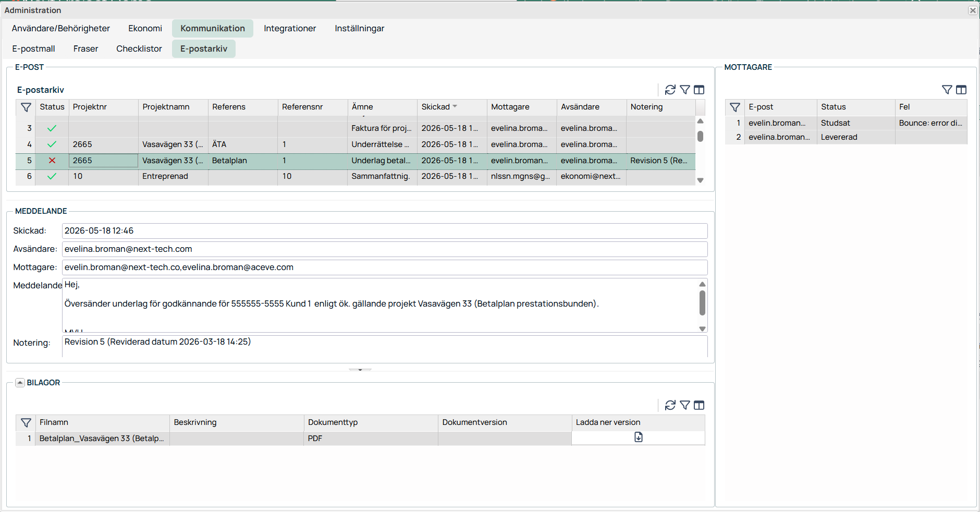Image resolution: width=980 pixels, height=512 pixels.
Task: Click the Mottagare input field
Action: pos(385,267)
